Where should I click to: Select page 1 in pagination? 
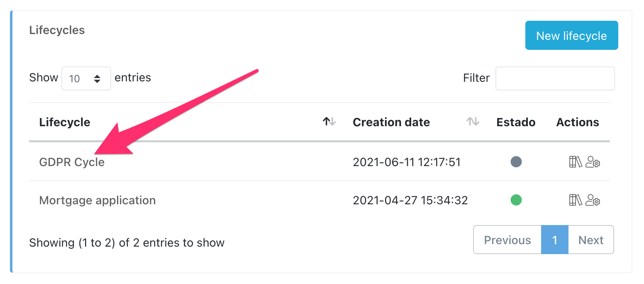coord(554,240)
